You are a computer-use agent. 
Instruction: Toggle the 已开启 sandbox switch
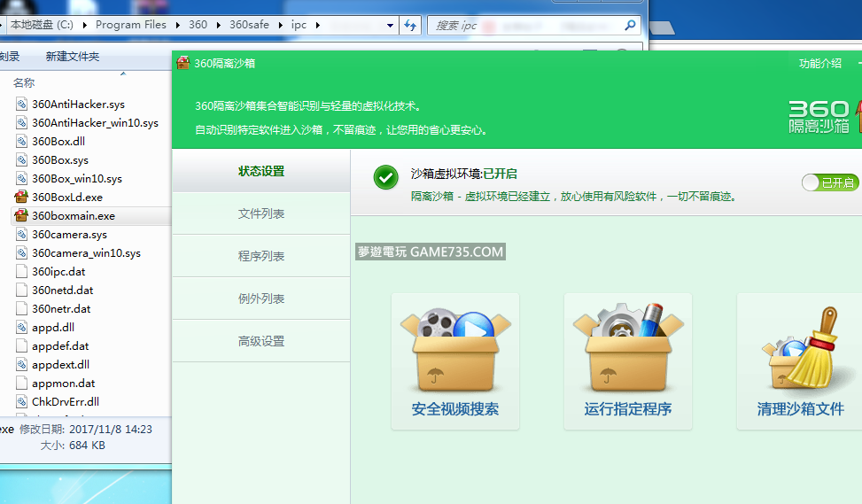(x=830, y=182)
